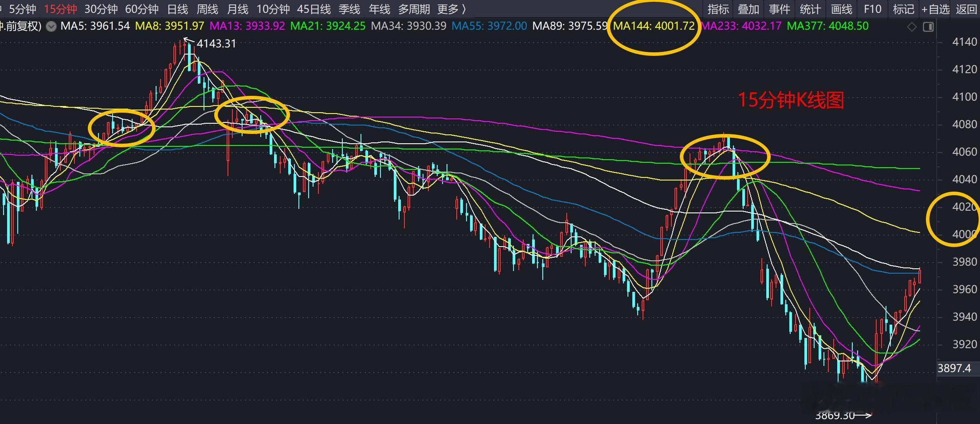
Task: Click the magenta MA13: 3933.92 label
Action: (247, 26)
